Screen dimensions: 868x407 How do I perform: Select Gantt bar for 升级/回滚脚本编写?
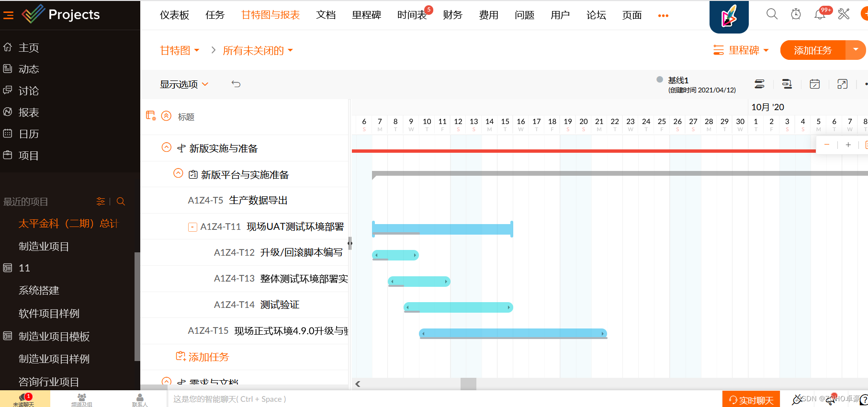click(x=395, y=255)
